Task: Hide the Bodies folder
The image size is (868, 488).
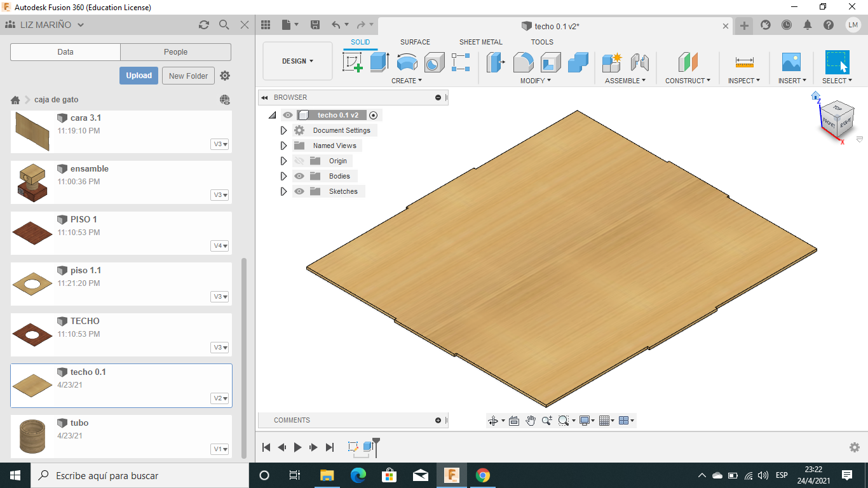Action: coord(299,176)
